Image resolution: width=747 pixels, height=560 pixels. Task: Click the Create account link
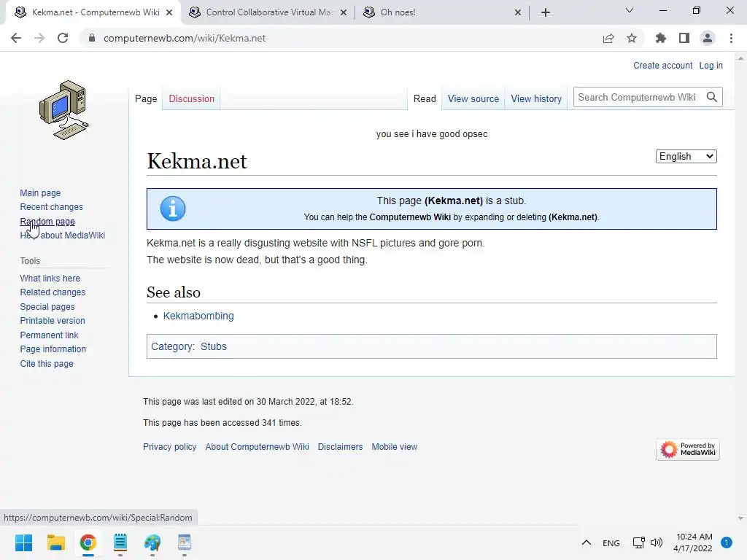pyautogui.click(x=662, y=65)
